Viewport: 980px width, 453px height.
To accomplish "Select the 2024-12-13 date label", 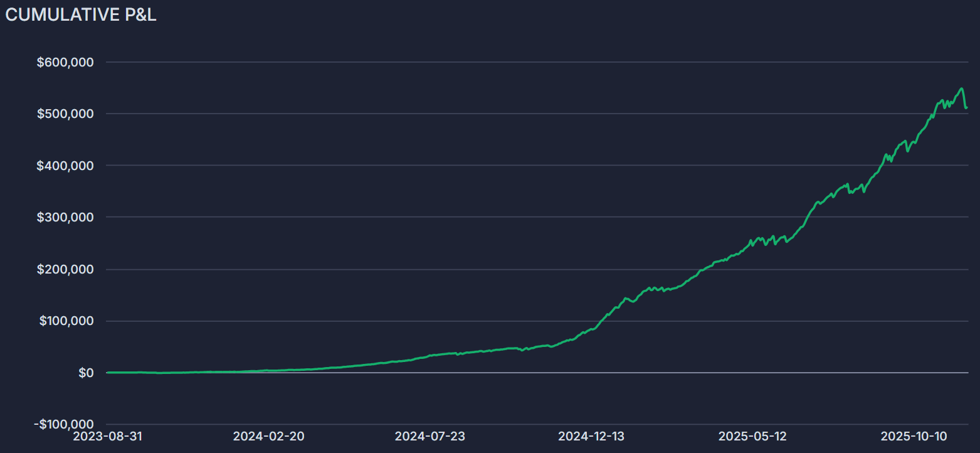I will pyautogui.click(x=591, y=436).
